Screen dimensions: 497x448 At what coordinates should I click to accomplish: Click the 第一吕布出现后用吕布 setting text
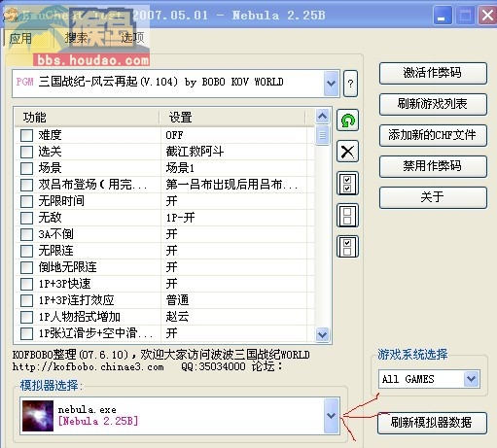231,185
